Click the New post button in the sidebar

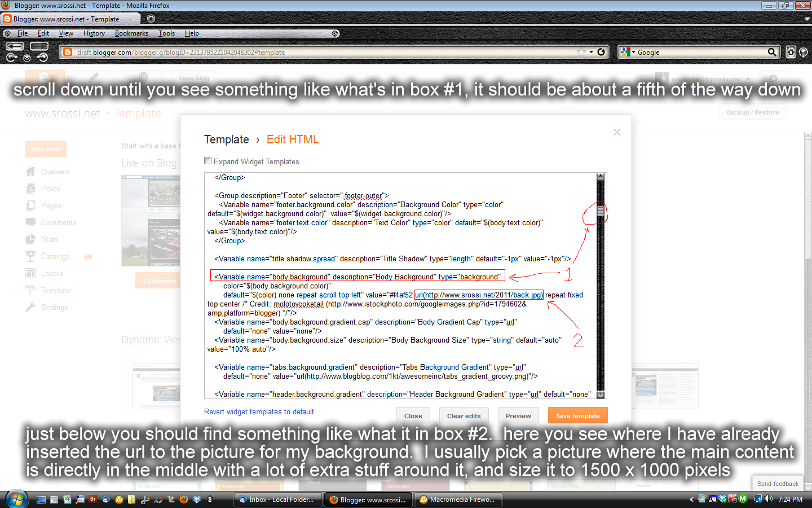coord(46,149)
